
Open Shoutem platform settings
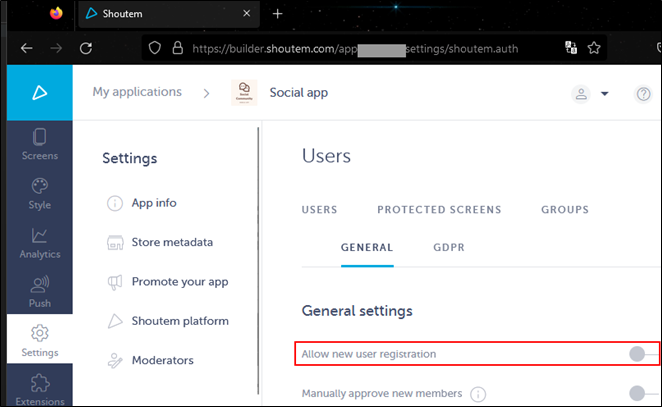tap(180, 321)
